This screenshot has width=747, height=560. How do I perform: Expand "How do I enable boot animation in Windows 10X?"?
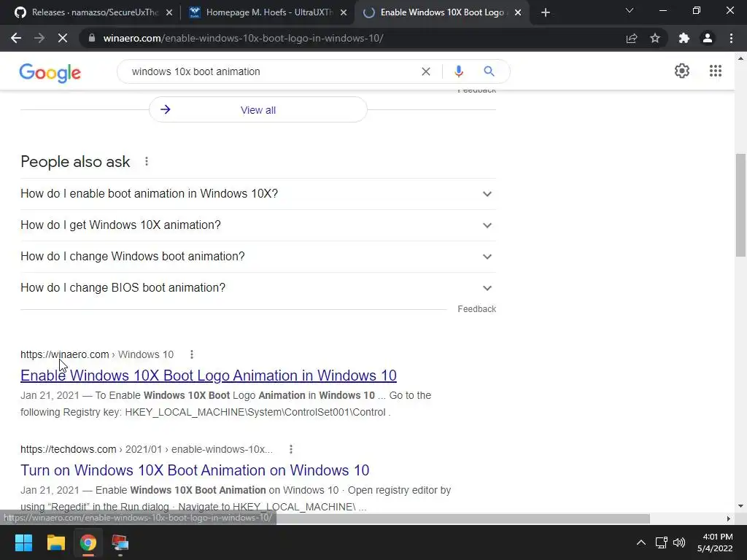coord(258,194)
